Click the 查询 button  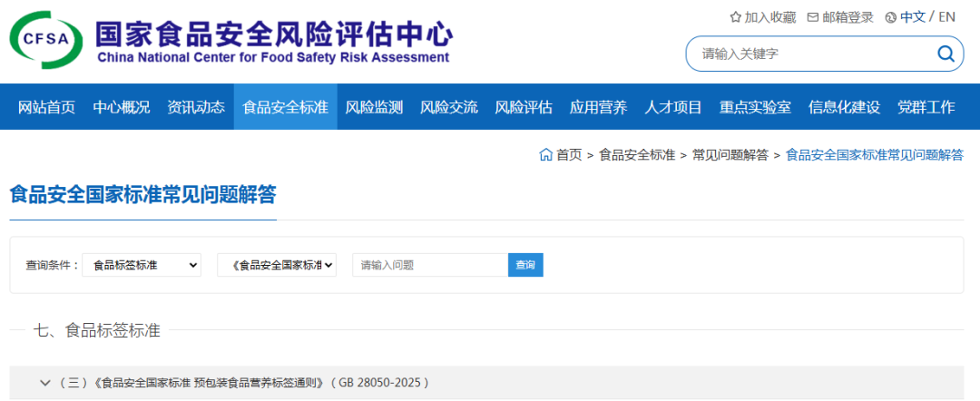point(525,265)
